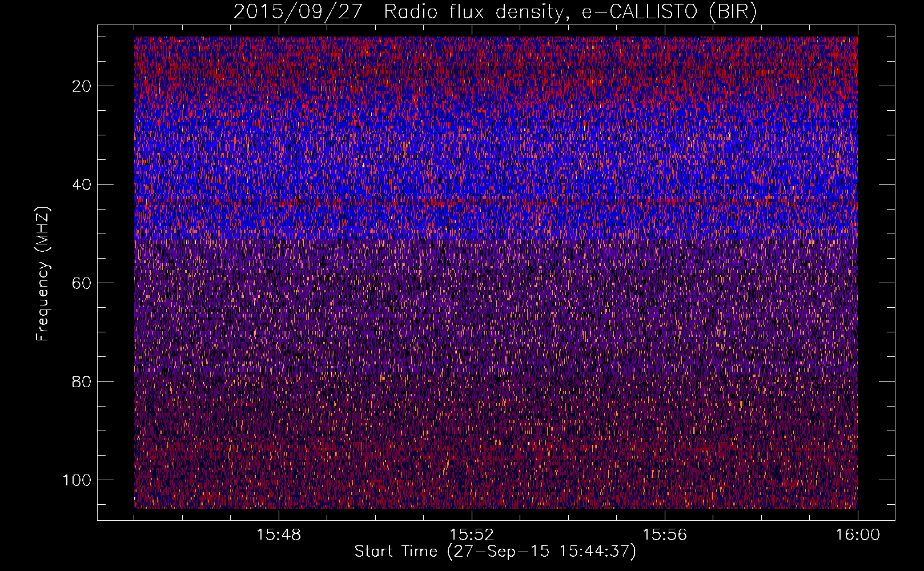Click the plot title containing e-CALLISTO (BIR)
Viewport: 924px width, 571px height.
495,12
